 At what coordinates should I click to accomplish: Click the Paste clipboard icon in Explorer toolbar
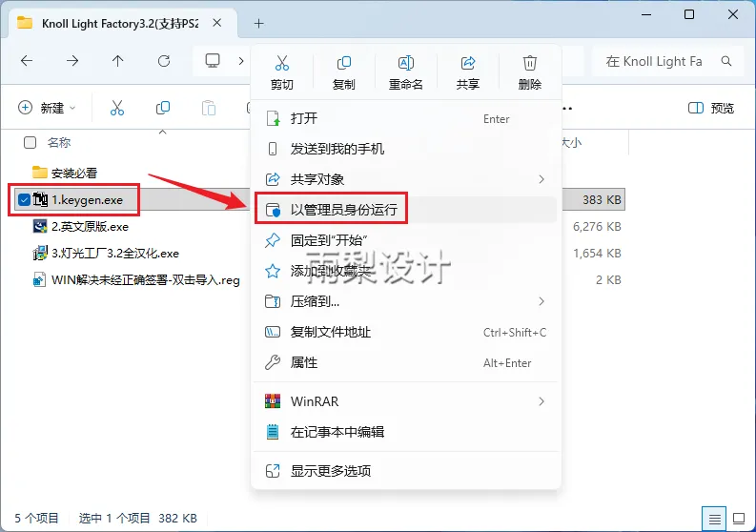(x=208, y=108)
